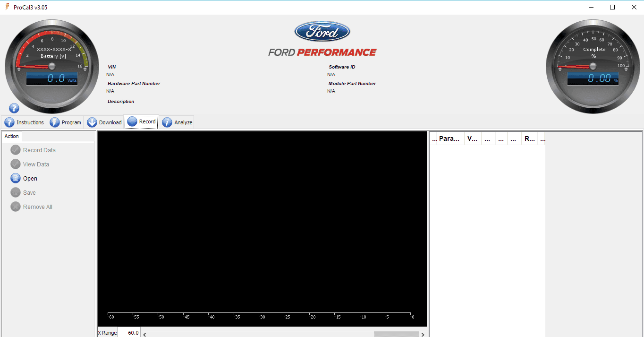Image resolution: width=644 pixels, height=337 pixels.
Task: Choose Remove All in the Action panel
Action: pos(31,207)
